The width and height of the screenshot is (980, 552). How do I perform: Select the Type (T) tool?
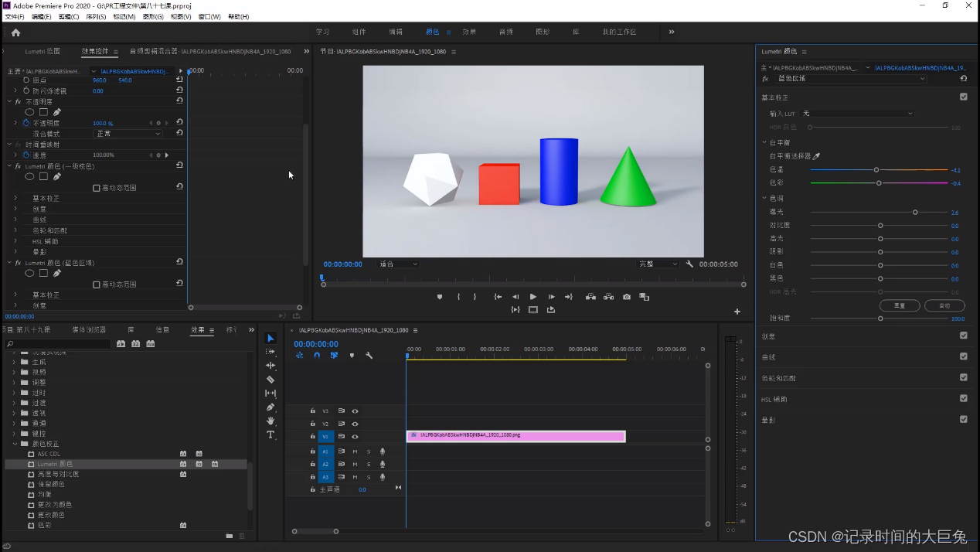click(271, 435)
